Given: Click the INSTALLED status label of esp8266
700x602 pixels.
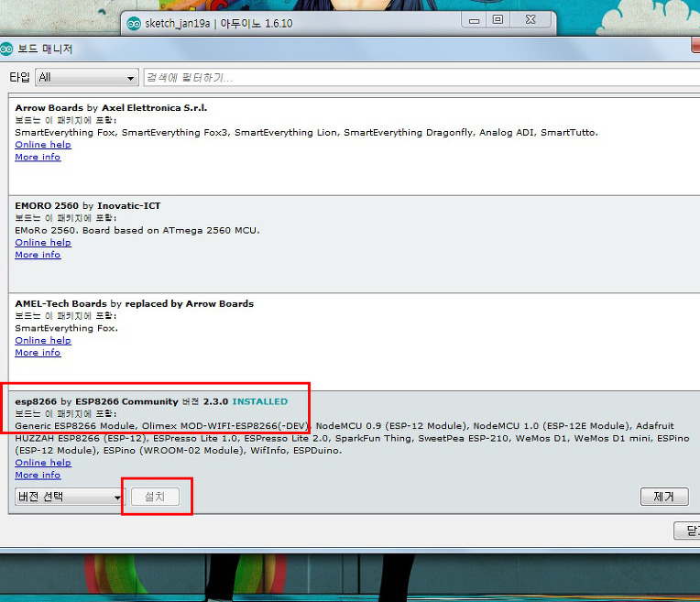Looking at the screenshot, I should click(x=260, y=401).
